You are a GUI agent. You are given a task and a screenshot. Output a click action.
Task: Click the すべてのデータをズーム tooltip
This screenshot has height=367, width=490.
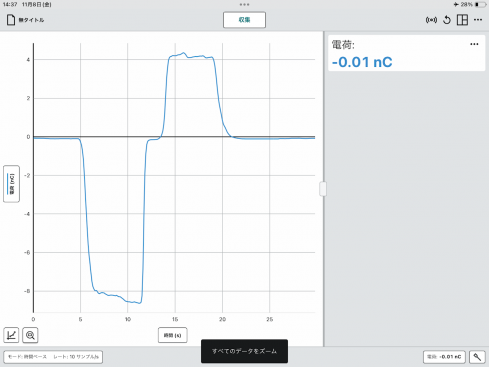tap(244, 351)
